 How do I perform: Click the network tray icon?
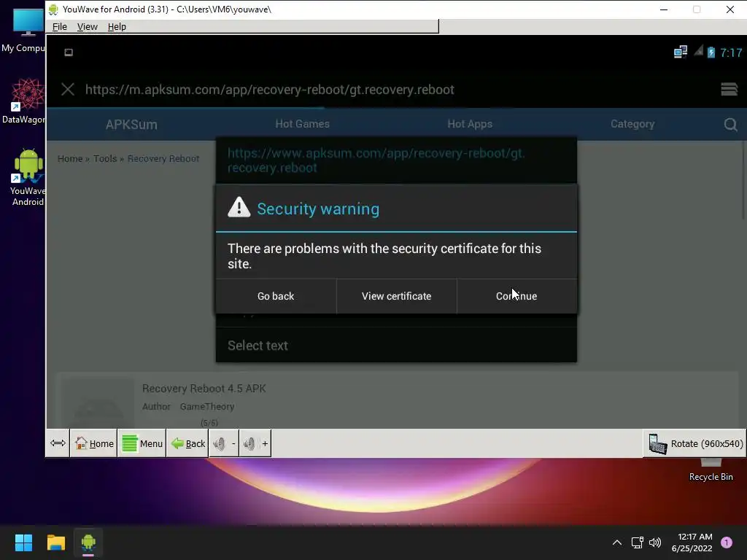pos(637,542)
